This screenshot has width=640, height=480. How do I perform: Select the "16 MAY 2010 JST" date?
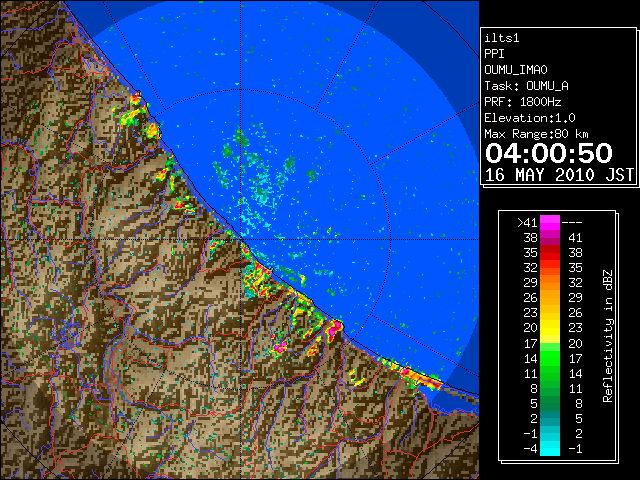tap(559, 175)
